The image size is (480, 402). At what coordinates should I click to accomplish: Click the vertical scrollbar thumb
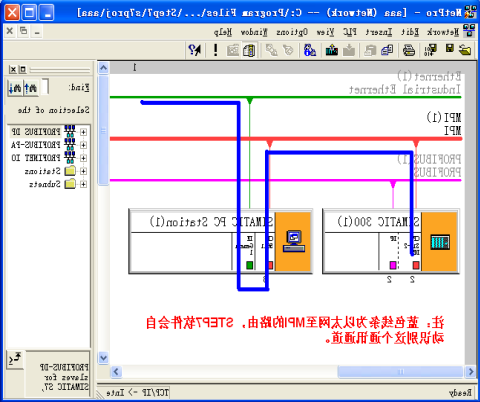(x=103, y=130)
